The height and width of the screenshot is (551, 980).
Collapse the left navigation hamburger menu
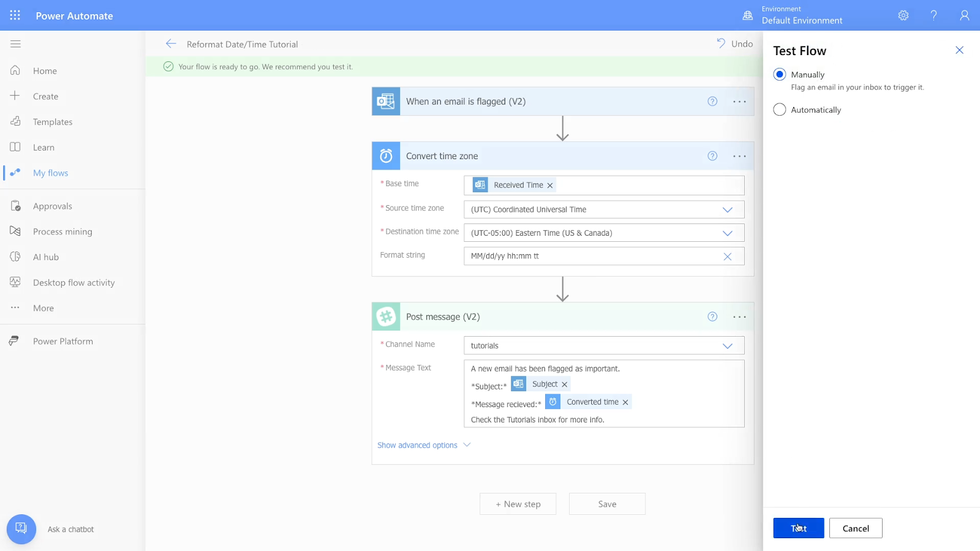pyautogui.click(x=15, y=43)
